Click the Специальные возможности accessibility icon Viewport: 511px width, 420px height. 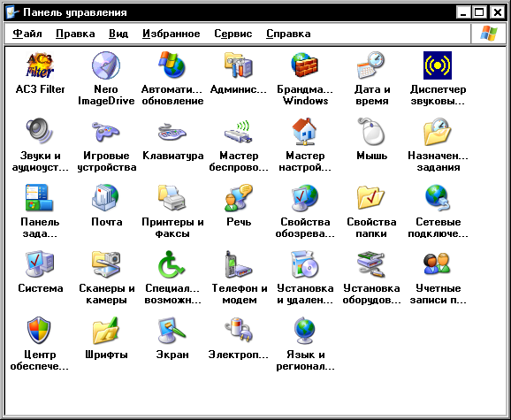tap(172, 264)
